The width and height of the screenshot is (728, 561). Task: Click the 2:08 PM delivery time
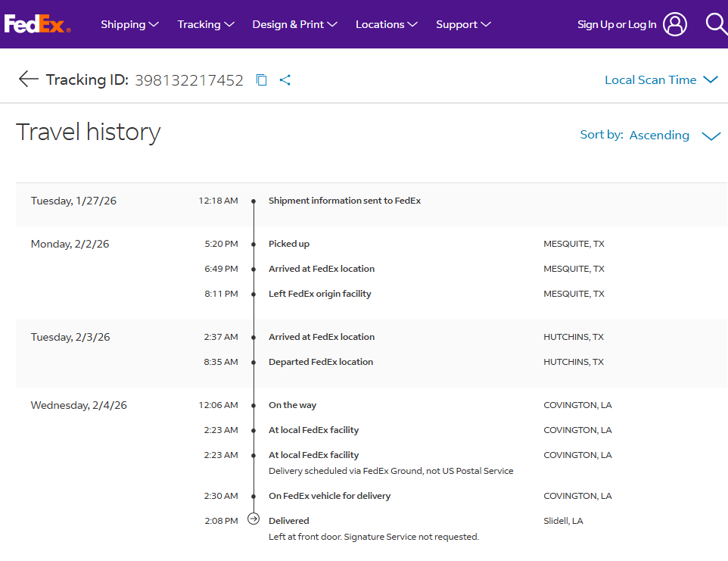(x=221, y=521)
